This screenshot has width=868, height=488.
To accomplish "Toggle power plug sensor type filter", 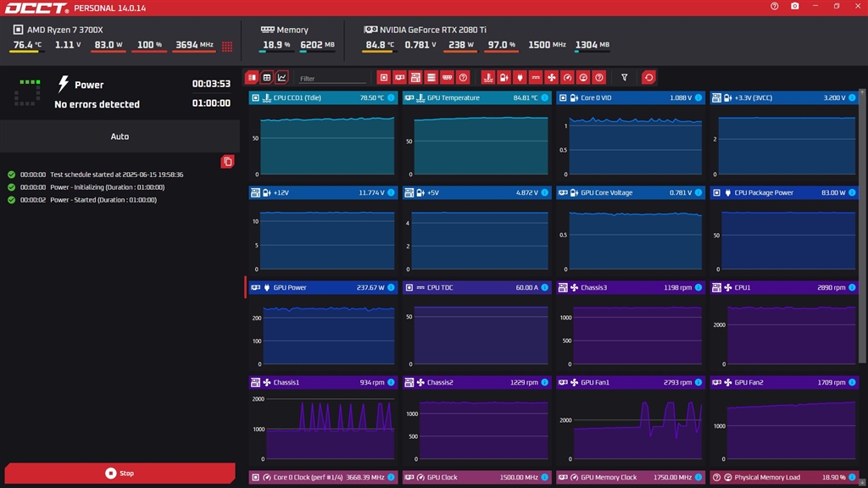I will pyautogui.click(x=520, y=77).
